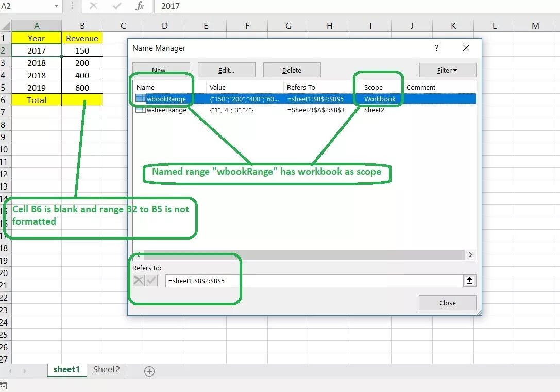Click the Select All triangle above row headers

pyautogui.click(x=5, y=25)
